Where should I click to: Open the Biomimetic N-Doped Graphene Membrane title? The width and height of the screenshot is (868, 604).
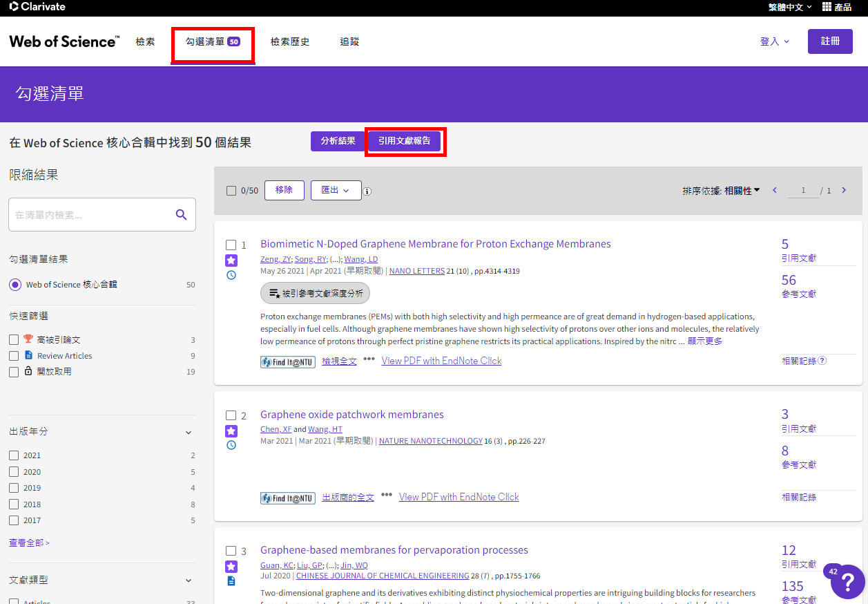[x=436, y=244]
